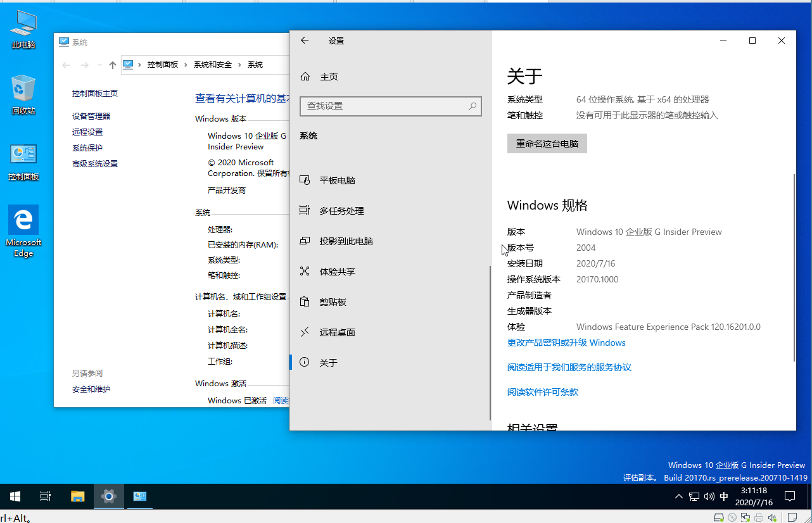Viewport: 812px width, 523px height.
Task: Click the network tray icon
Action: pyautogui.click(x=694, y=496)
